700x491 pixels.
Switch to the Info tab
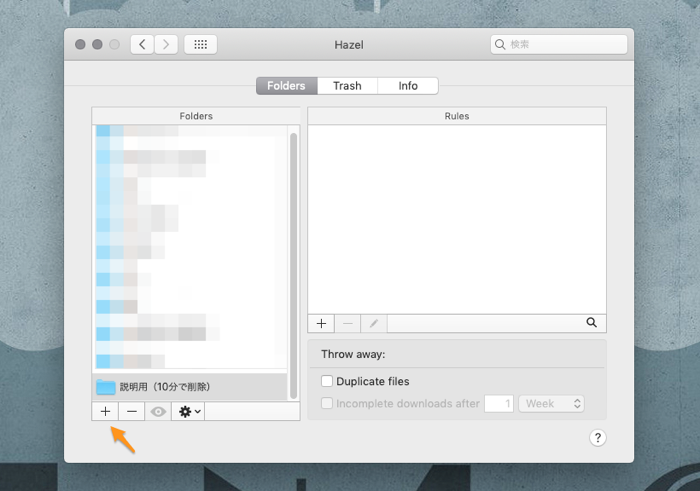point(408,86)
